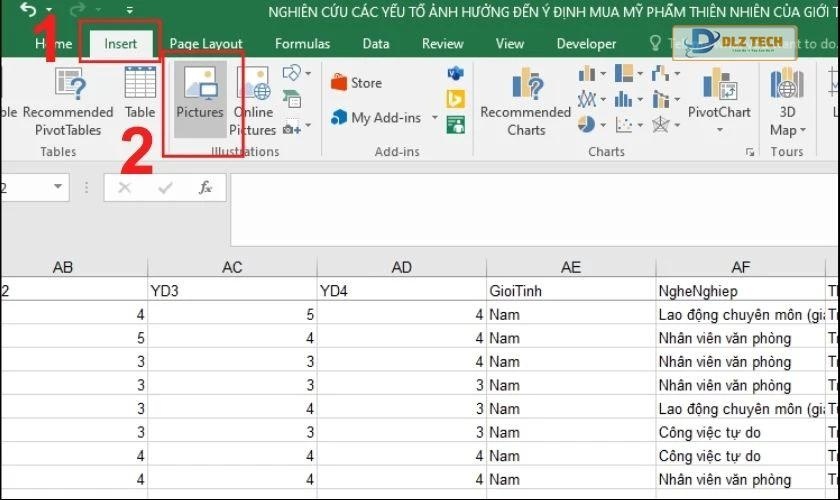
Task: Select column AD header
Action: point(402,267)
